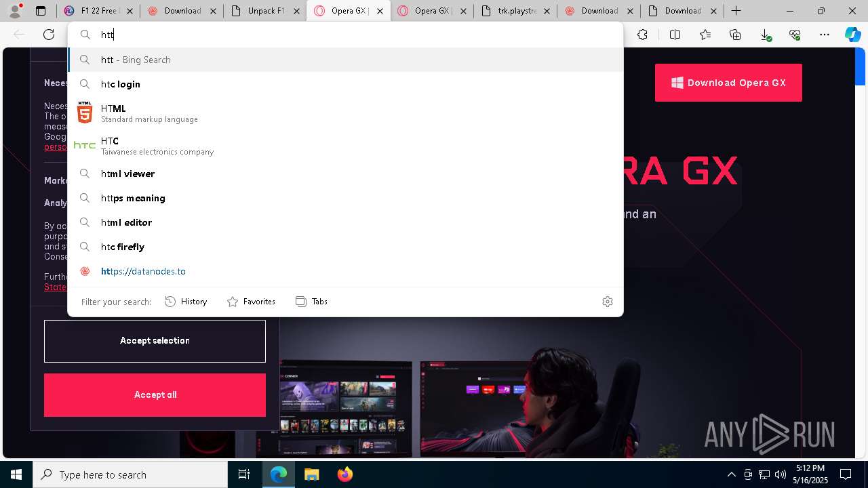
Task: Open the volume tray icon
Action: (780, 474)
